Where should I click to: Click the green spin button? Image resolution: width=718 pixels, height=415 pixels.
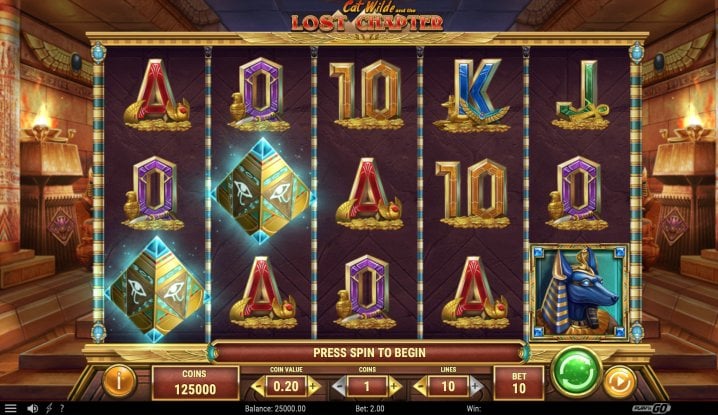pyautogui.click(x=576, y=371)
